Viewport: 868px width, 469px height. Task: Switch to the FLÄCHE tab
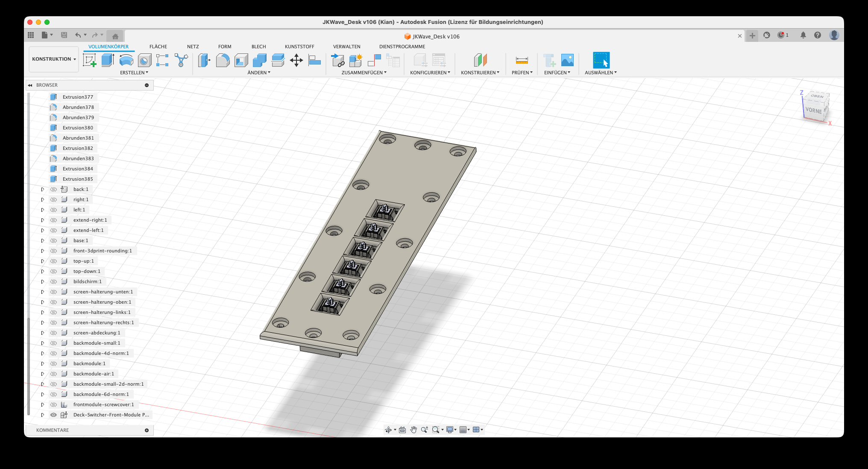click(158, 47)
